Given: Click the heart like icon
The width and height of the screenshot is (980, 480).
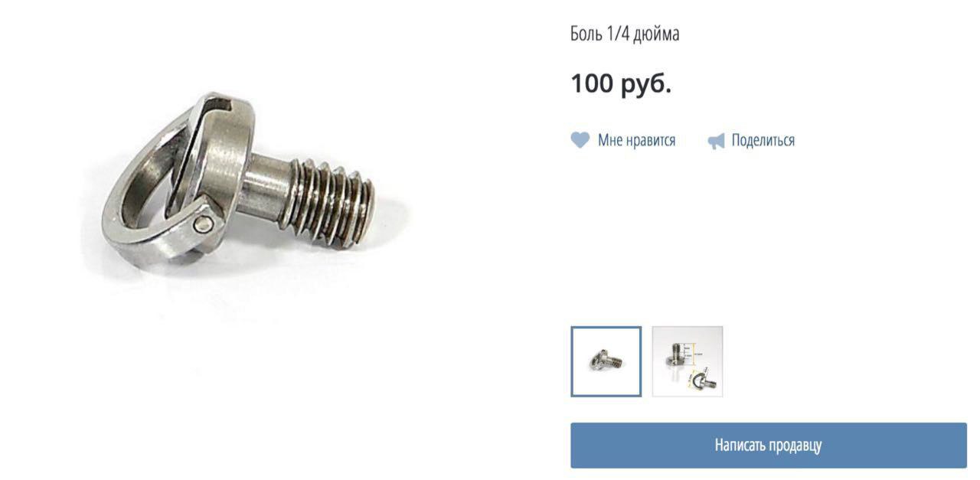Looking at the screenshot, I should point(580,140).
